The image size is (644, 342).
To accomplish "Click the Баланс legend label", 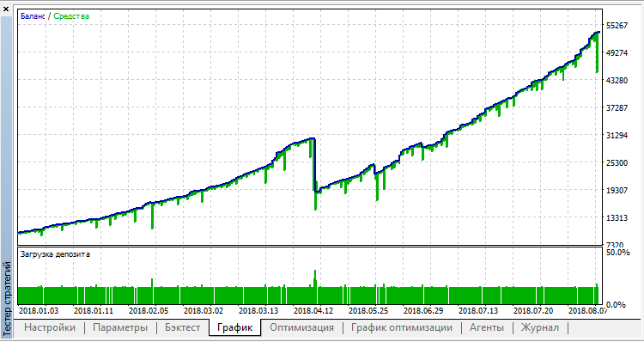I will (33, 16).
